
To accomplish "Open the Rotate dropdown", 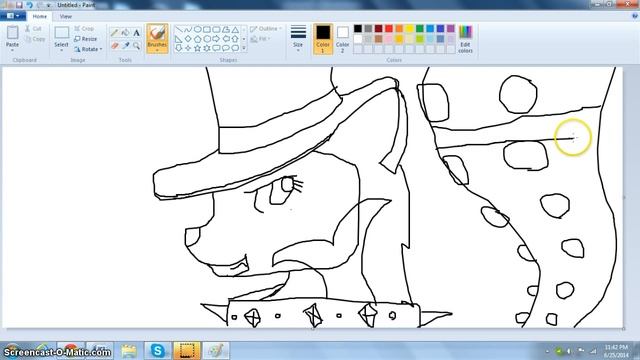I will tap(88, 49).
